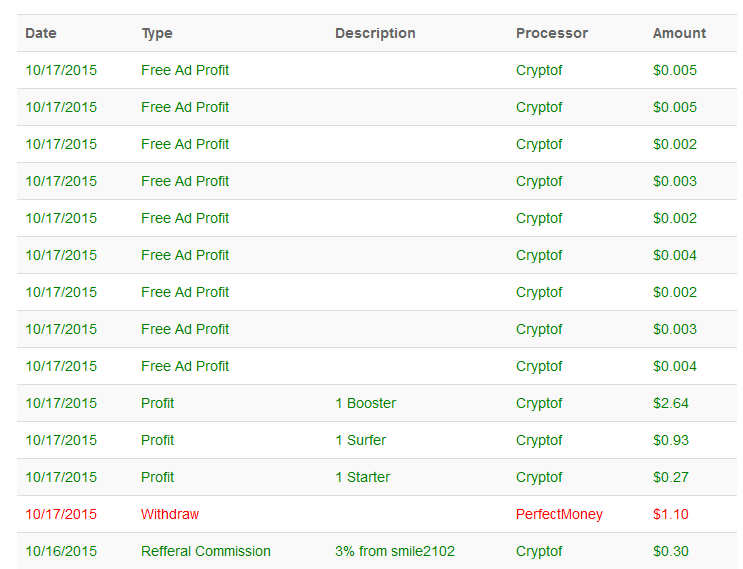743x569 pixels.
Task: Select the PerfectMoney processor entry
Action: tap(559, 514)
